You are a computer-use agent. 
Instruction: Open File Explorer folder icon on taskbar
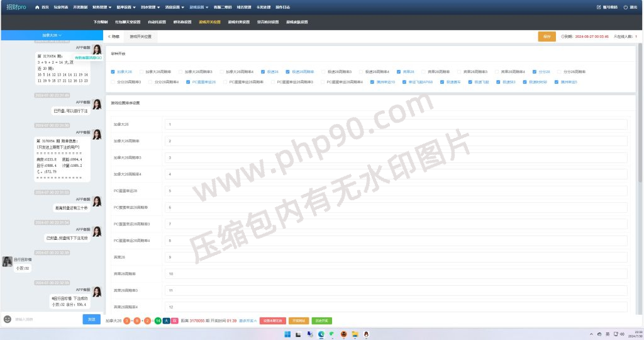pyautogui.click(x=355, y=333)
